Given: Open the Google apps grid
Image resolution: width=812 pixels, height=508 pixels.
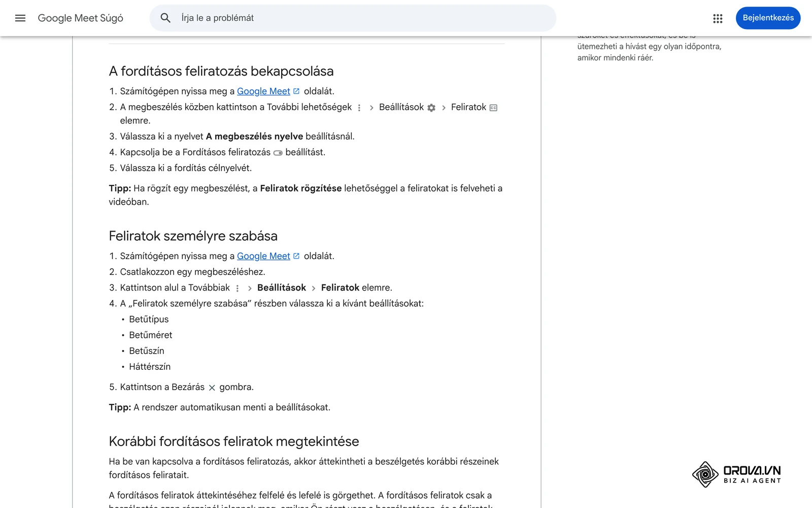Looking at the screenshot, I should point(718,18).
